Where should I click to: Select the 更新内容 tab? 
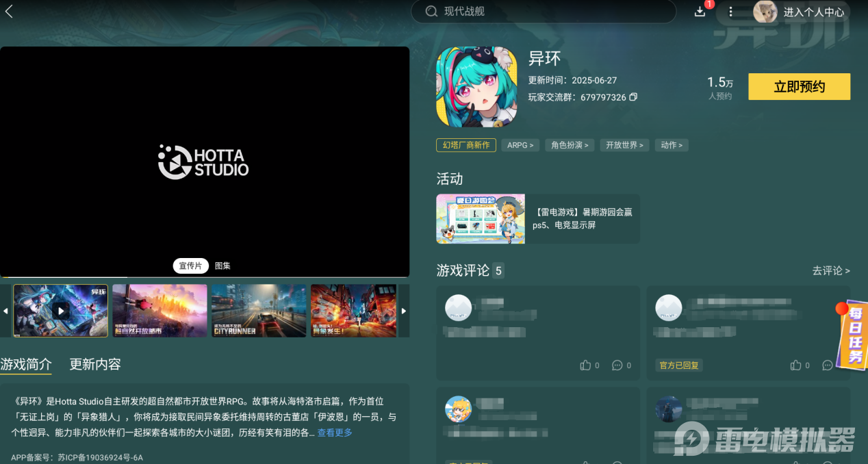click(x=95, y=364)
